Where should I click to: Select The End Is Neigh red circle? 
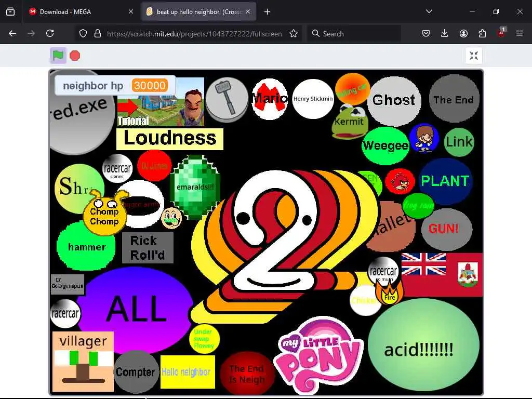point(247,373)
